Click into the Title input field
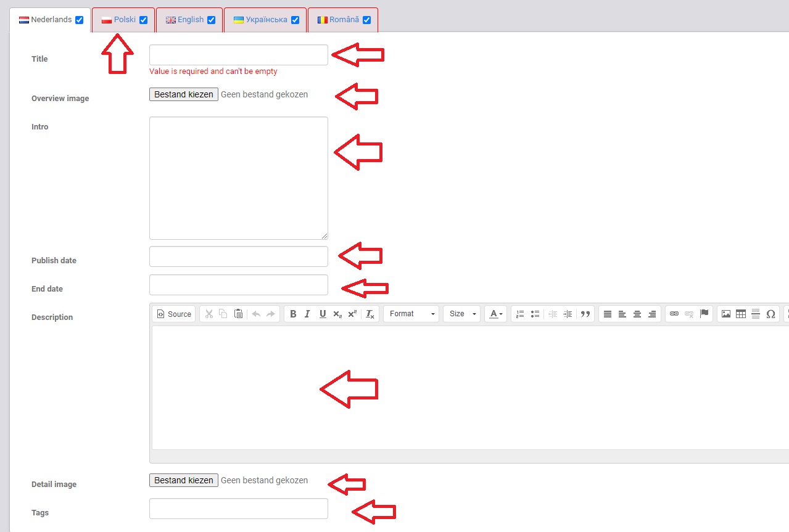This screenshot has width=789, height=532. [x=238, y=55]
